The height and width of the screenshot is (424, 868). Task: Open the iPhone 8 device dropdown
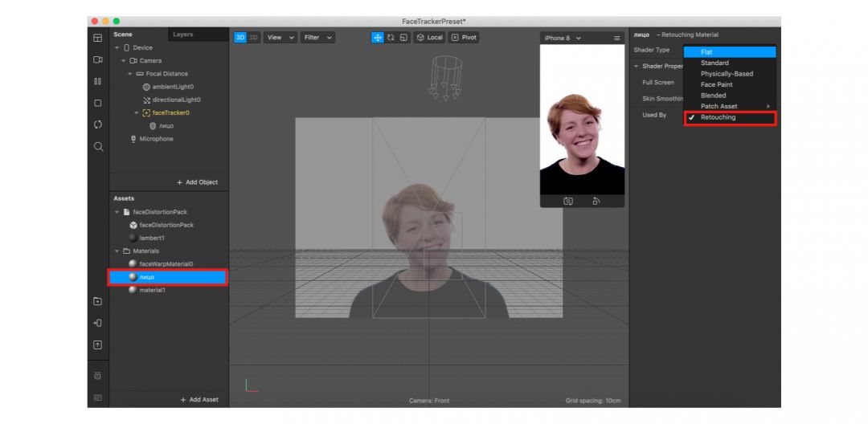click(563, 39)
